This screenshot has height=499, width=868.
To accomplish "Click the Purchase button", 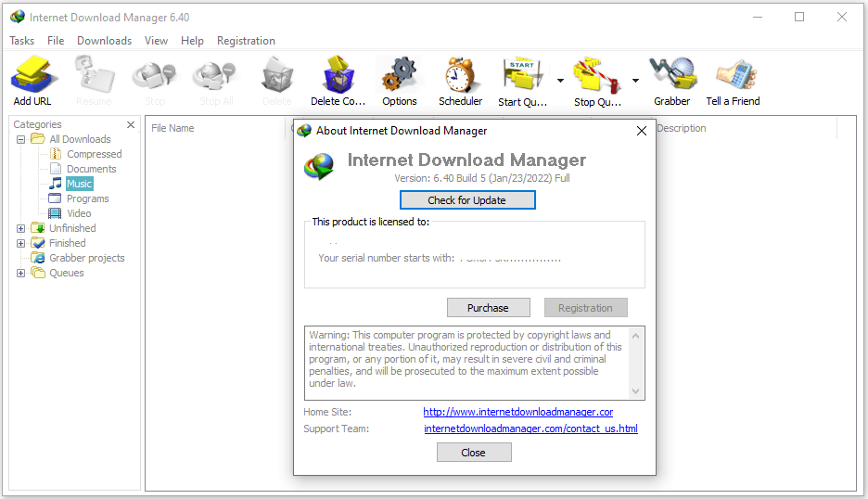I will click(x=488, y=308).
